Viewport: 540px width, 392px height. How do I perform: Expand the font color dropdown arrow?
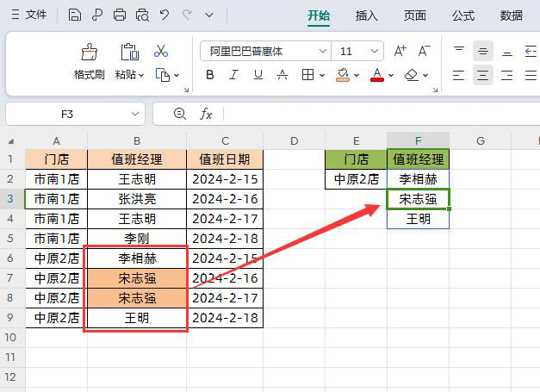coord(391,75)
